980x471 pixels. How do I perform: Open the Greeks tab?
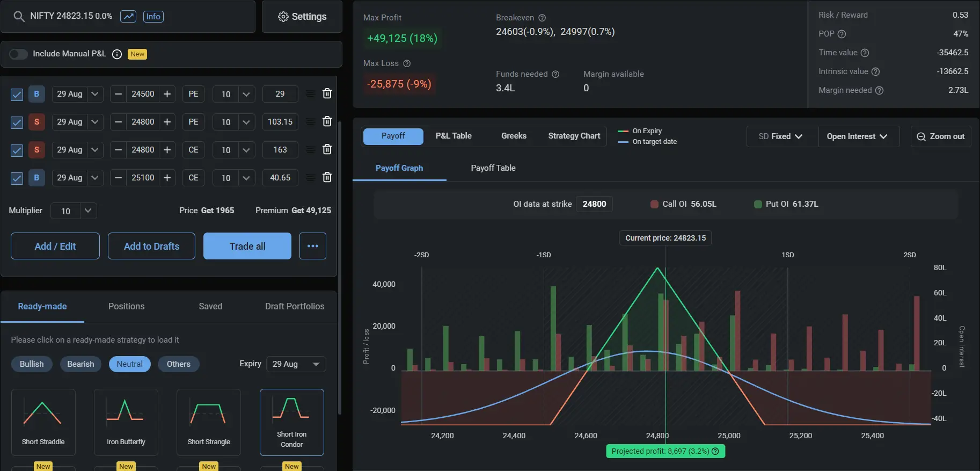click(514, 136)
